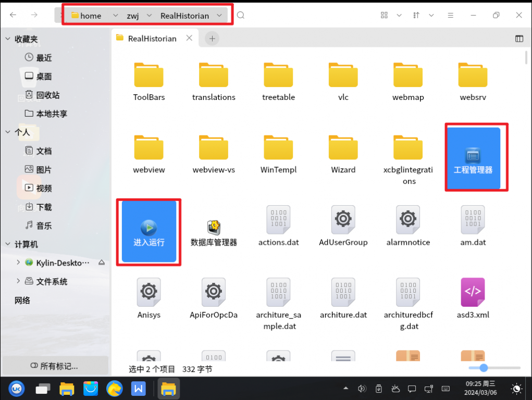The image size is (532, 400).
Task: Click the file list vertical scrollbar
Action: [x=526, y=58]
